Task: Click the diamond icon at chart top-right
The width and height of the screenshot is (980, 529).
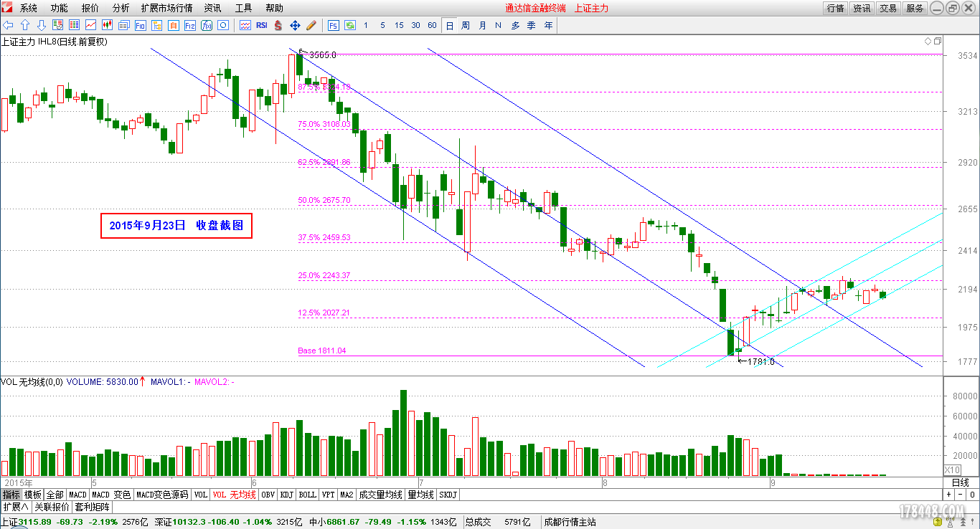Action: [x=927, y=42]
